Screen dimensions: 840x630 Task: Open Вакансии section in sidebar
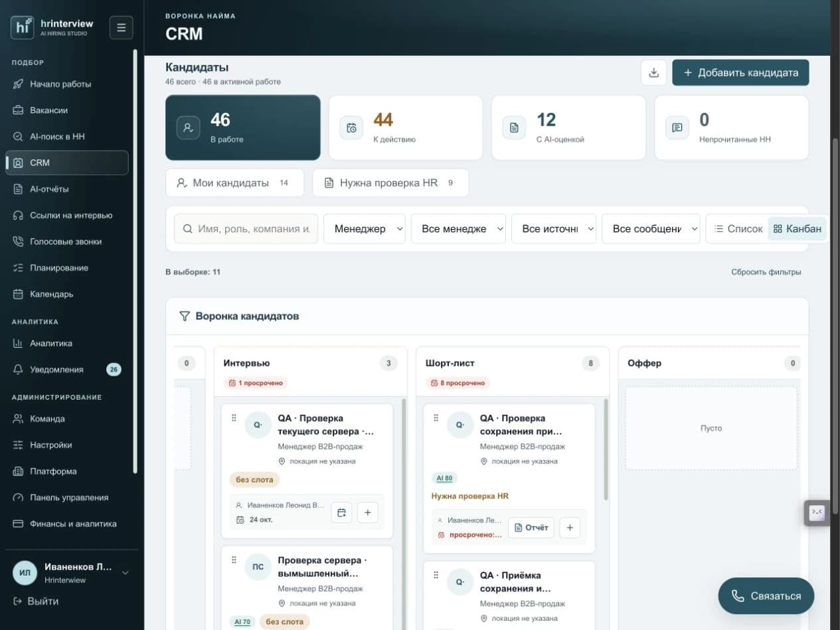tap(67, 110)
